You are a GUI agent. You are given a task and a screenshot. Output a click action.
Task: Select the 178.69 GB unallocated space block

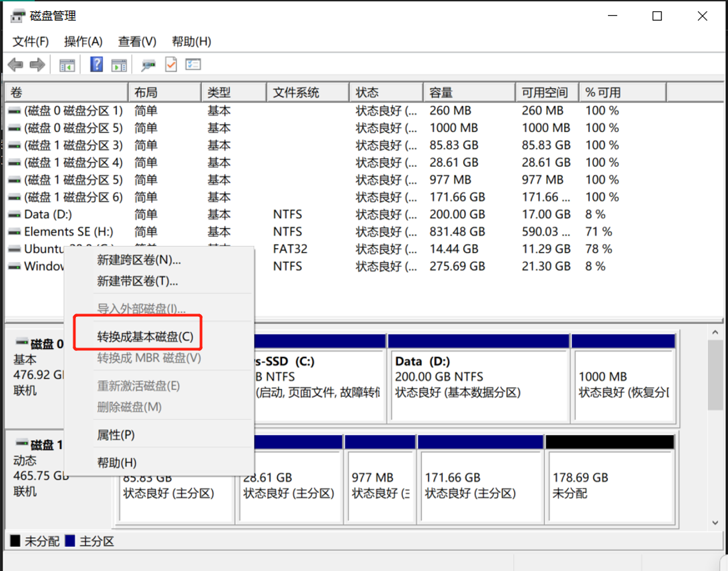pos(610,480)
